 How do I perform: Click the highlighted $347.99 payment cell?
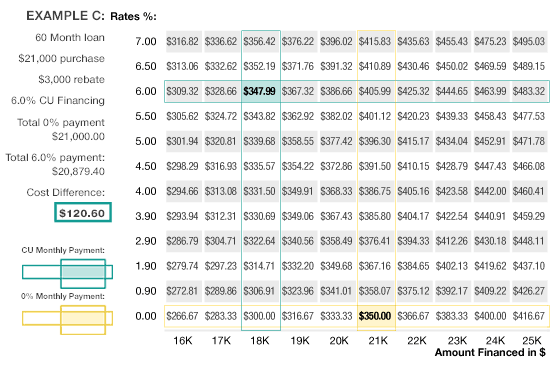(260, 92)
